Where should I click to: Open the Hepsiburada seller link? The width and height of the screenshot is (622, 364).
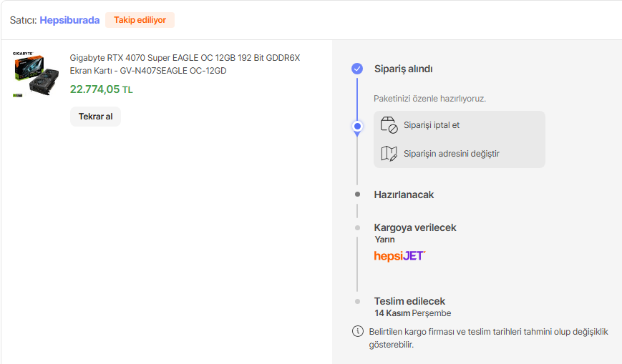point(69,20)
